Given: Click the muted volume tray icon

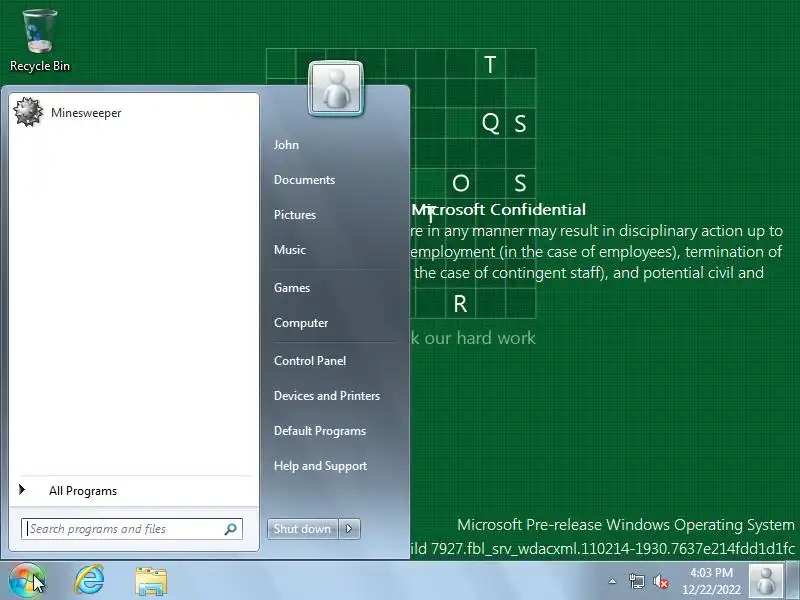Looking at the screenshot, I should coord(661,581).
